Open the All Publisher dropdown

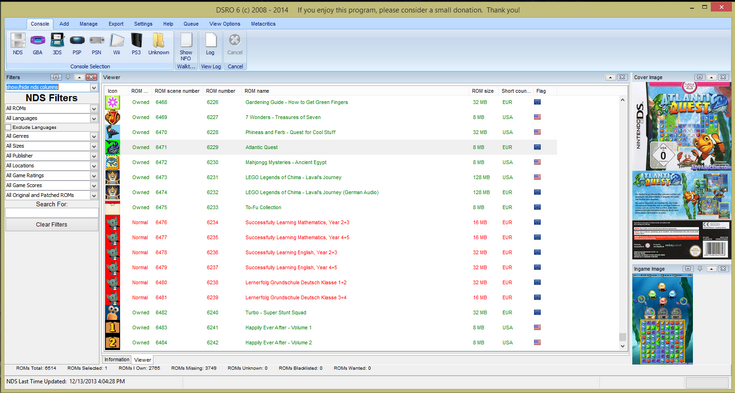94,156
